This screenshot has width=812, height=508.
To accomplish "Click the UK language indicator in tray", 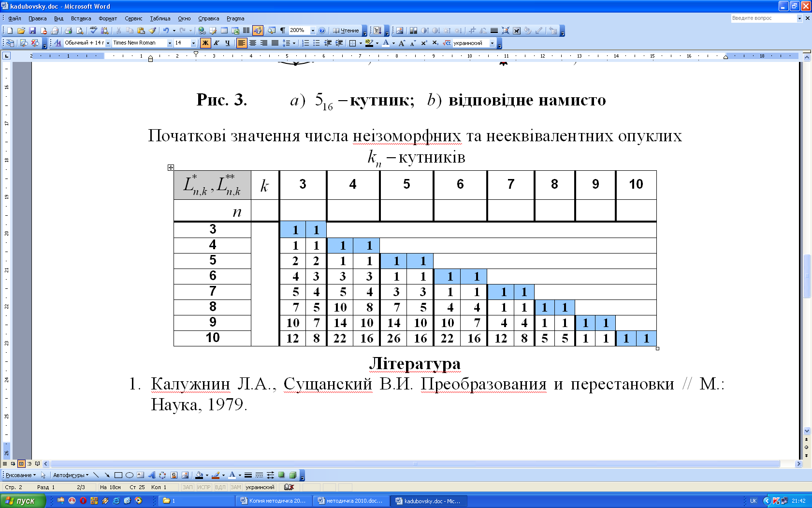I will point(753,501).
